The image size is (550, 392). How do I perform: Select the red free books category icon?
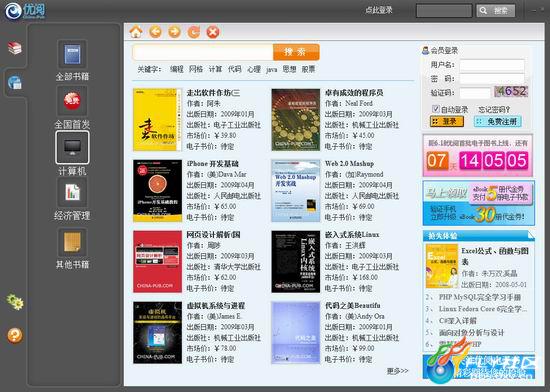pyautogui.click(x=72, y=101)
